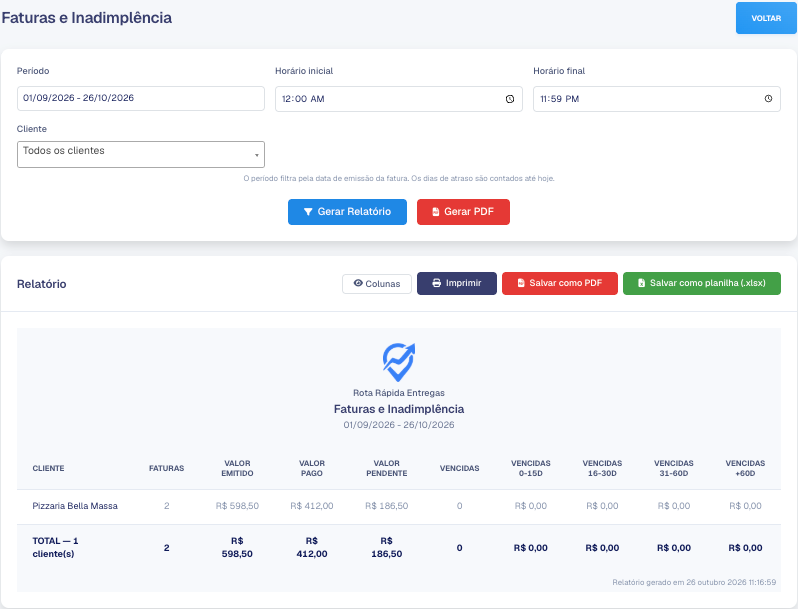Click the Relatório gerado em timestamp
This screenshot has height=609, width=798.
point(694,583)
